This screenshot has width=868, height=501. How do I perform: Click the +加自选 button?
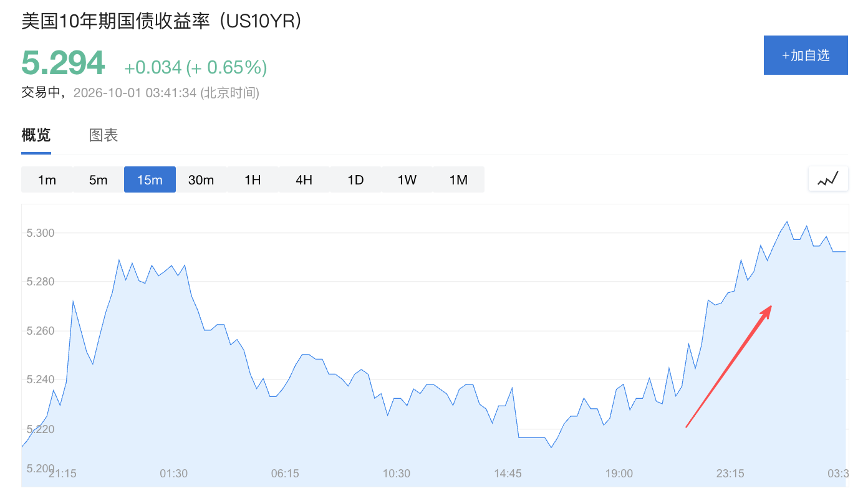click(x=806, y=55)
